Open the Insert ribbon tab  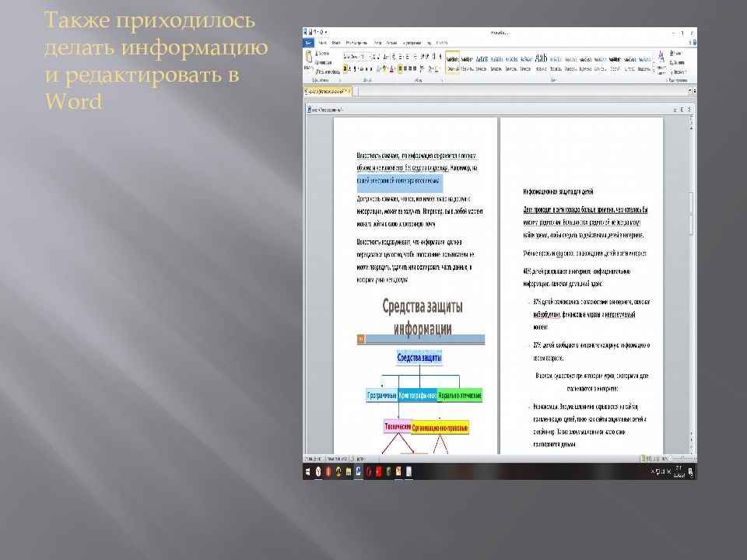tap(335, 42)
